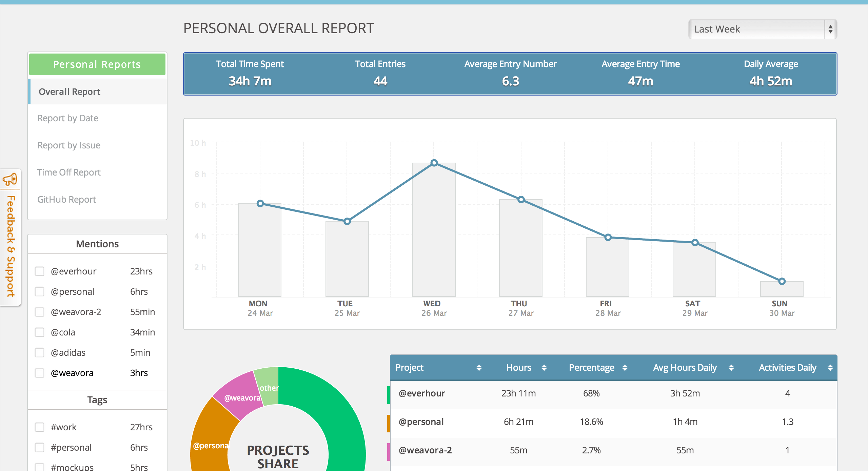Sort table by Hours column arrows

(x=544, y=368)
